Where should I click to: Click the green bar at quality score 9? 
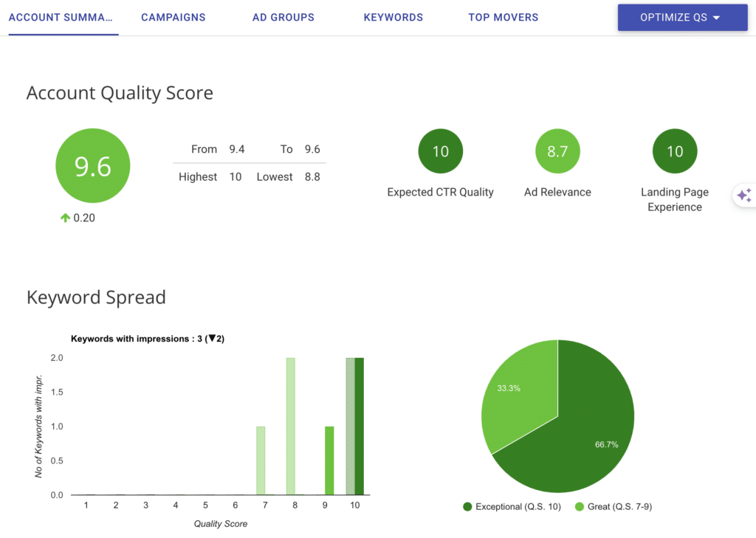(329, 461)
